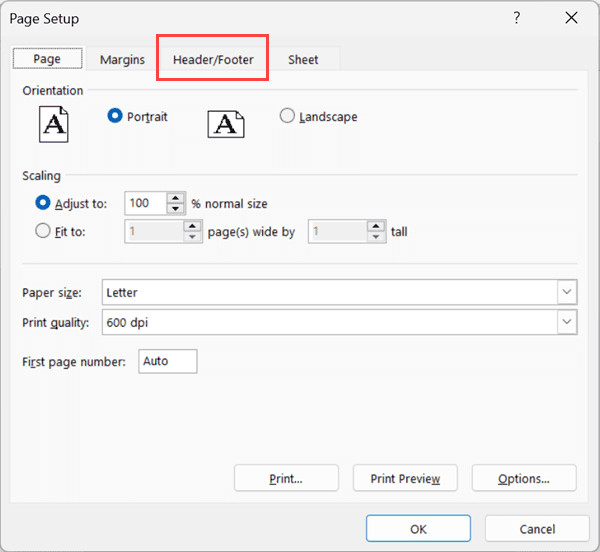The image size is (600, 552).
Task: Close the Page Setup dialog
Action: (571, 18)
